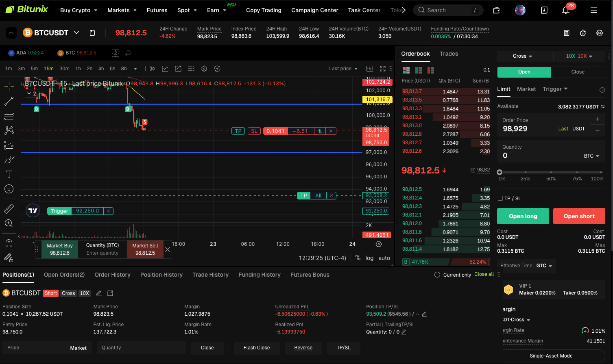Activate the zoom-in magnifier tool
The height and width of the screenshot is (364, 613).
pos(9,223)
